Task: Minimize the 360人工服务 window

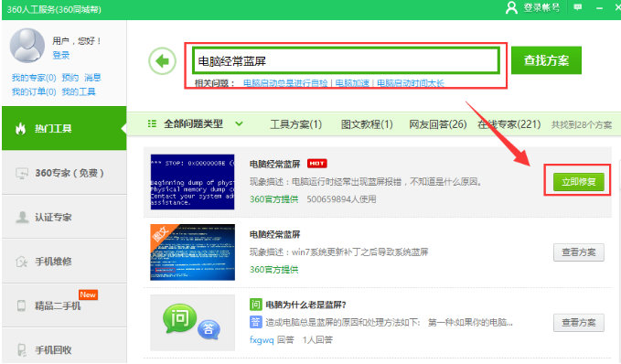Action: [600, 8]
